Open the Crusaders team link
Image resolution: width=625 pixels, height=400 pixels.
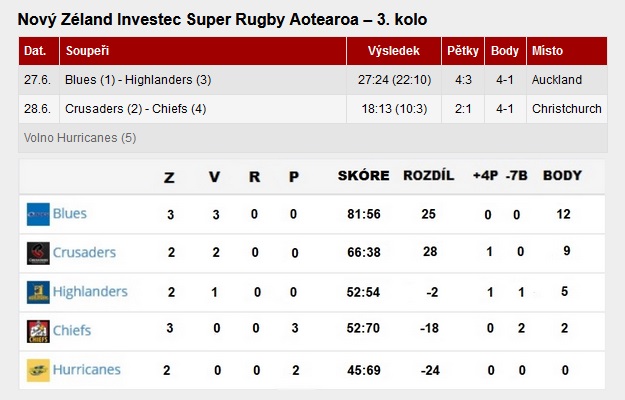[x=84, y=253]
